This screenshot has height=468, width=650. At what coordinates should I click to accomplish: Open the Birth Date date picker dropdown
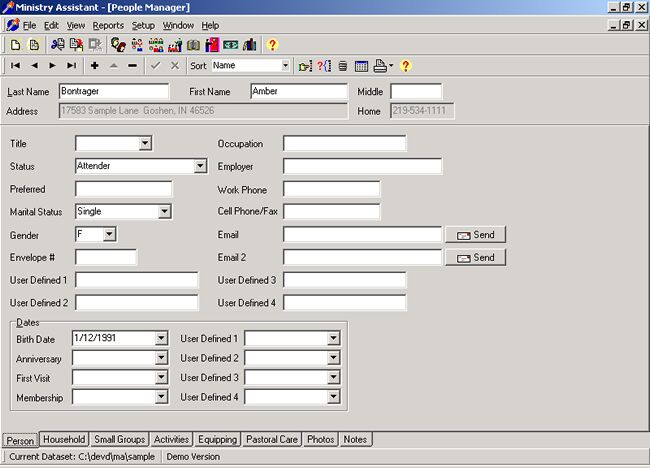tap(161, 339)
